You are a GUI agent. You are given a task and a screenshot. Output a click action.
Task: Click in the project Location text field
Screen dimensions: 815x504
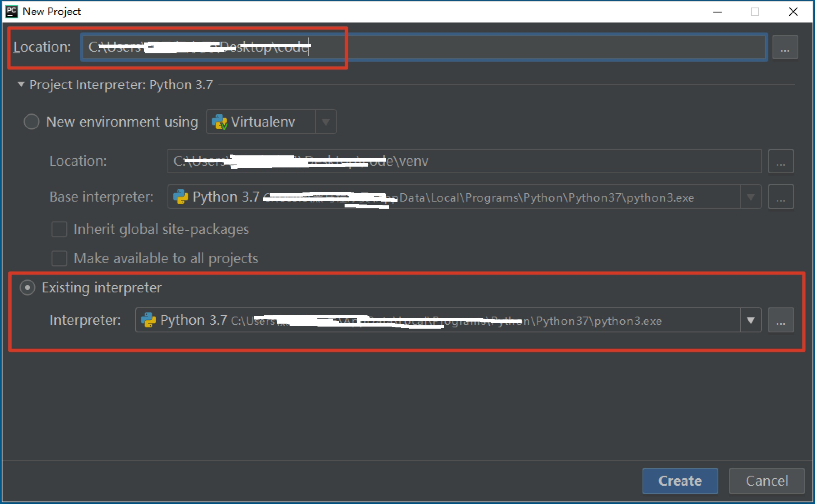click(500, 47)
